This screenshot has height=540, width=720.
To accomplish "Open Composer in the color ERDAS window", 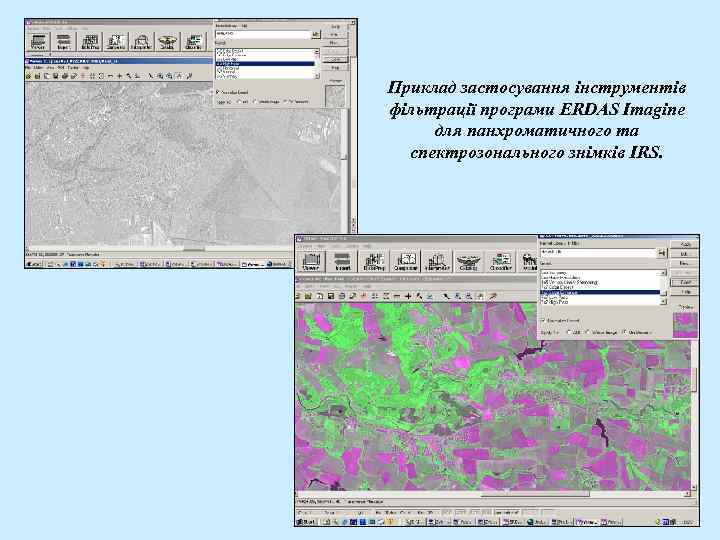I will point(405,262).
